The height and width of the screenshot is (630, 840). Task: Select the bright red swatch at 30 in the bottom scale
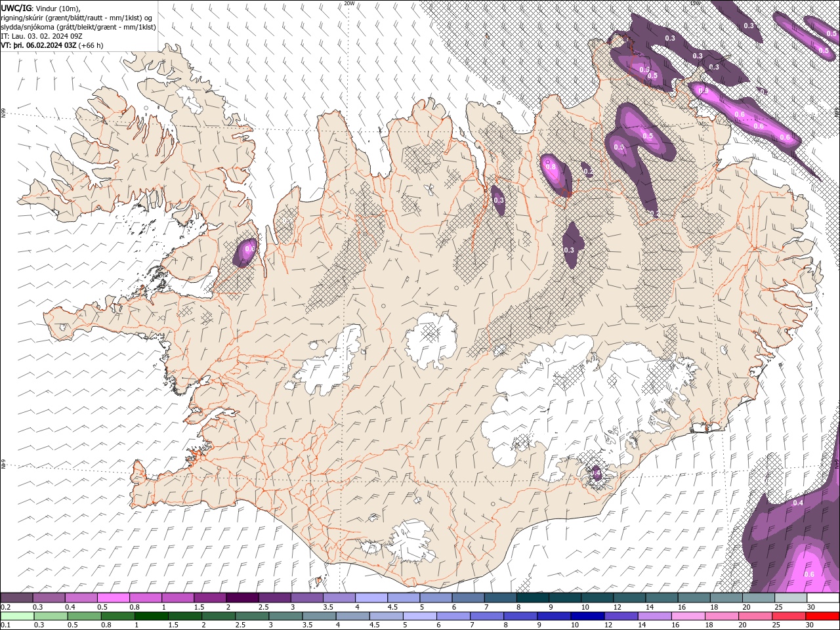(x=822, y=616)
